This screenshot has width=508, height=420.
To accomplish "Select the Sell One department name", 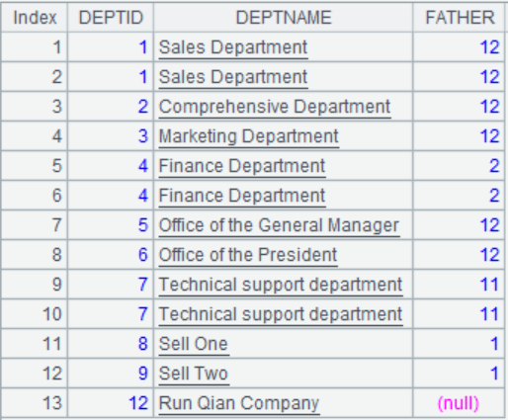I will 194,344.
